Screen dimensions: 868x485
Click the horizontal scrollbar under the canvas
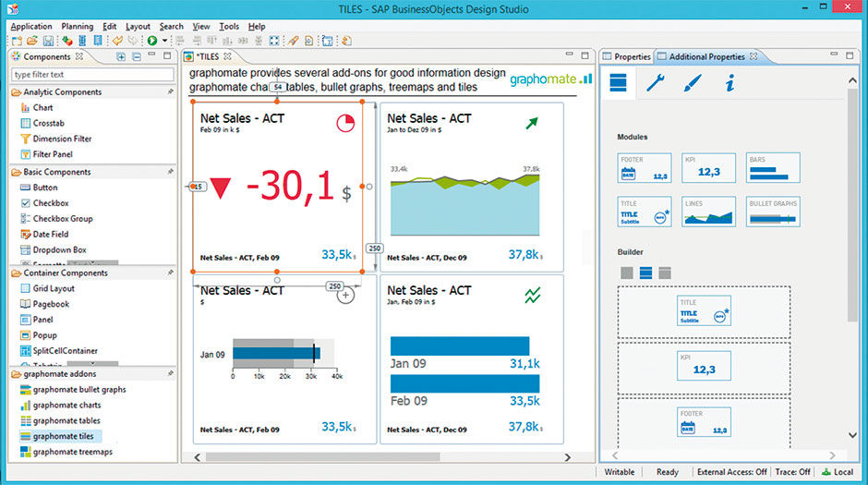coord(323,457)
